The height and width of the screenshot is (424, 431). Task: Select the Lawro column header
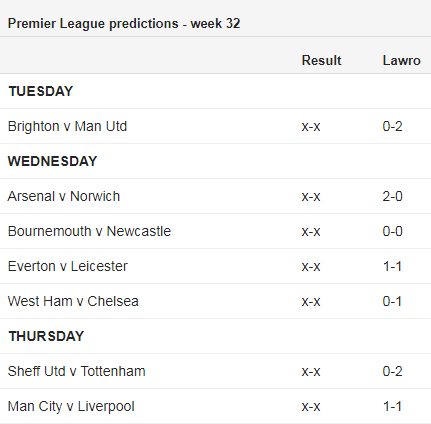click(401, 60)
